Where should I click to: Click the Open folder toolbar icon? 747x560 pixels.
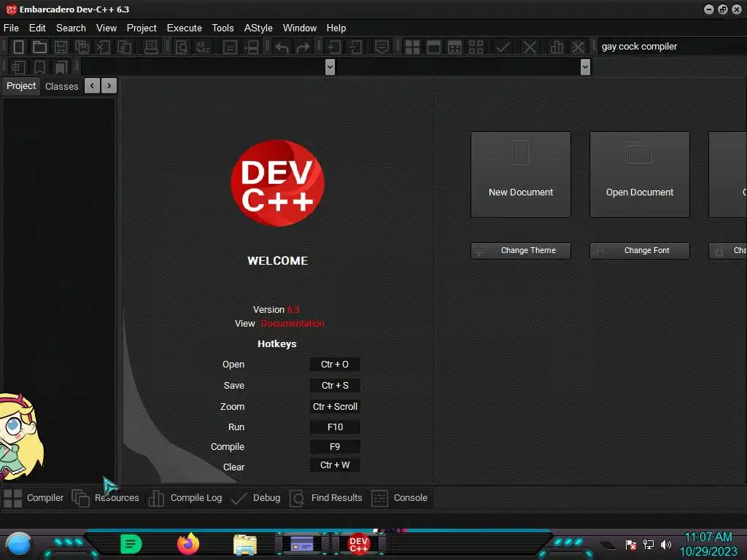click(39, 47)
